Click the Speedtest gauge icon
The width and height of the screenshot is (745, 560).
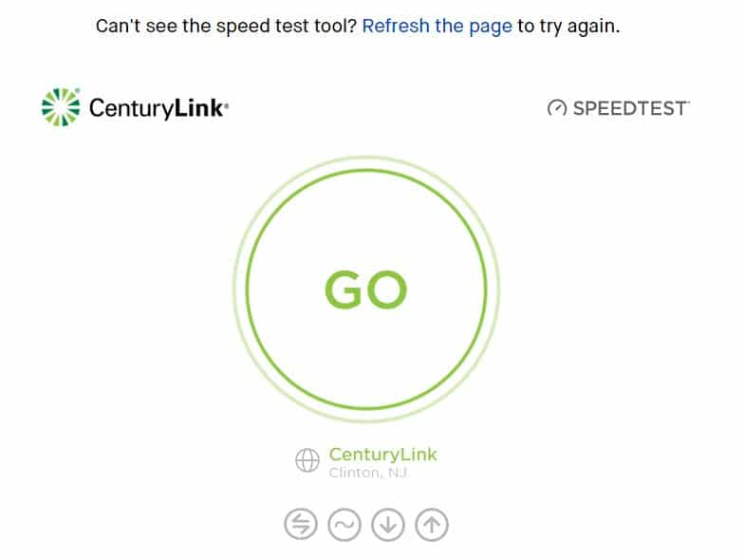pyautogui.click(x=557, y=108)
